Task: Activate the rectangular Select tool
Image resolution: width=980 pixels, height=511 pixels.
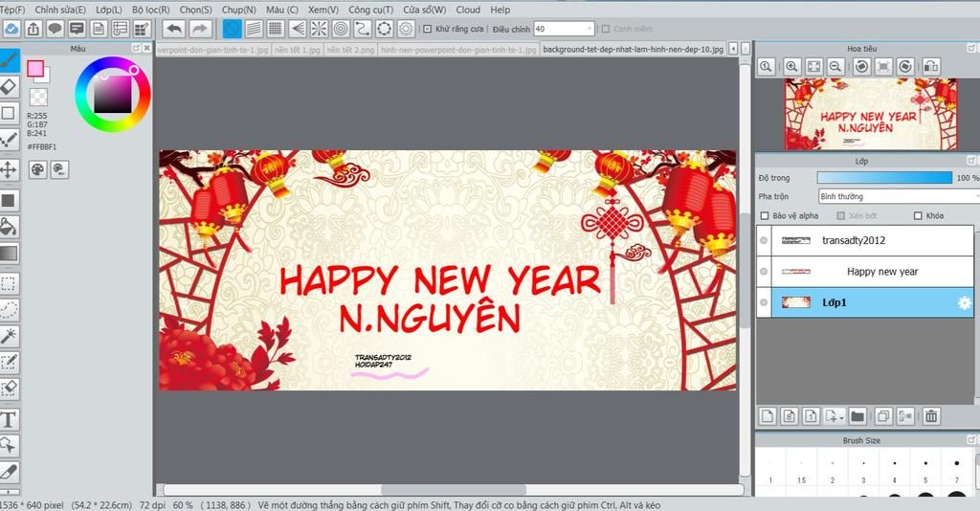Action: pyautogui.click(x=9, y=283)
